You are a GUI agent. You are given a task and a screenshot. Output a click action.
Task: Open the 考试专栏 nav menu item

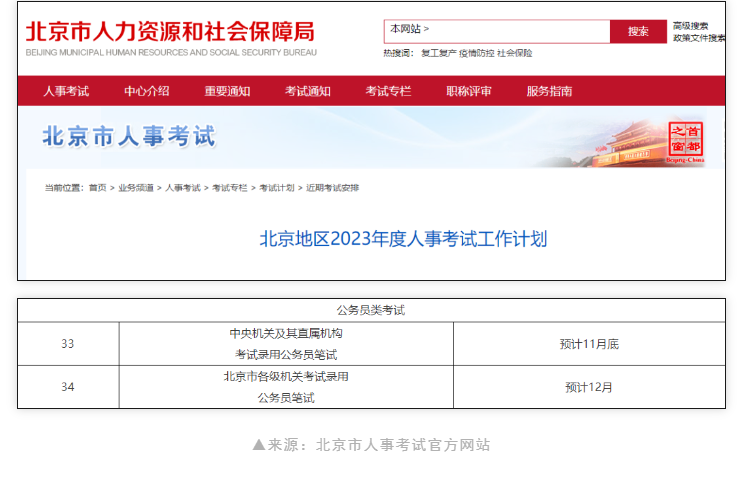tap(388, 91)
